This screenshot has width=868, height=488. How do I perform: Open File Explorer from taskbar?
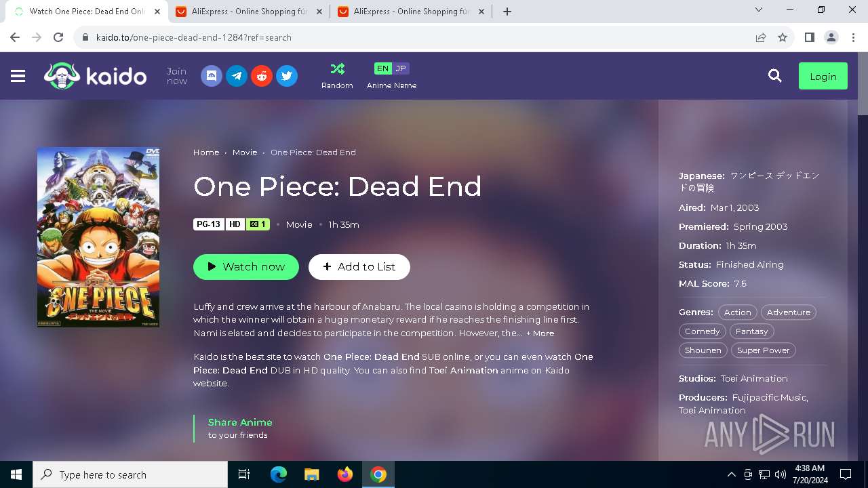point(311,474)
